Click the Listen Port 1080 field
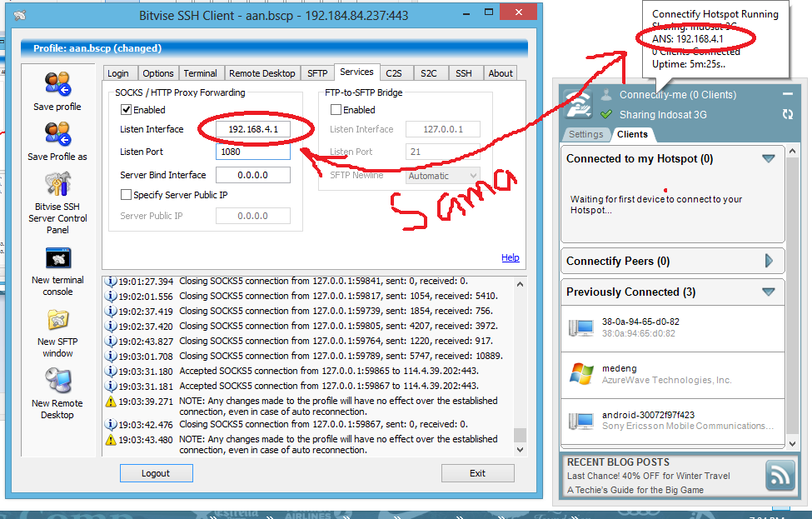Image resolution: width=812 pixels, height=519 pixels. coord(252,152)
